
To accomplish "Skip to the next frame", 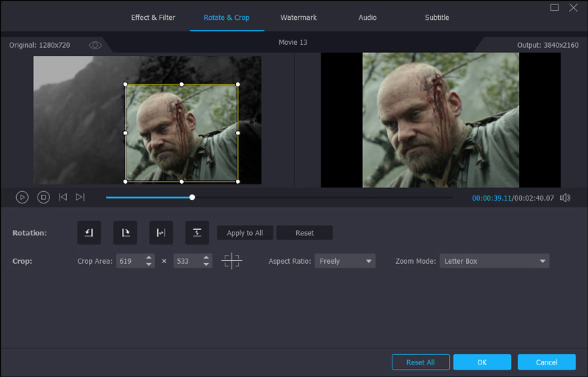I will click(x=80, y=197).
